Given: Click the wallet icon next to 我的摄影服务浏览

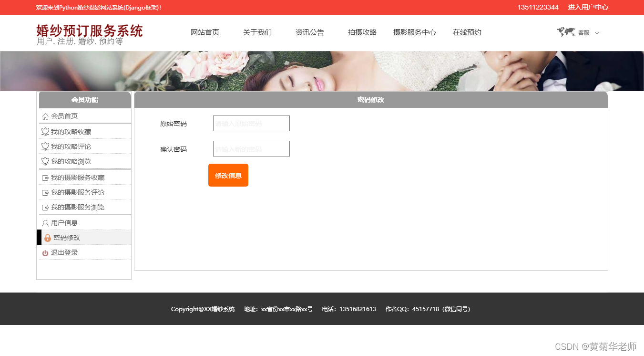Looking at the screenshot, I should point(45,208).
